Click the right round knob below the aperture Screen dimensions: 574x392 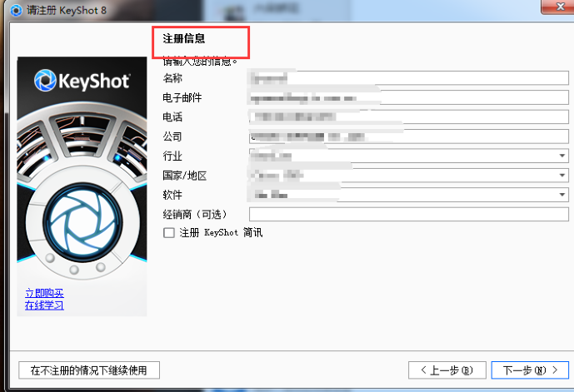(102, 267)
